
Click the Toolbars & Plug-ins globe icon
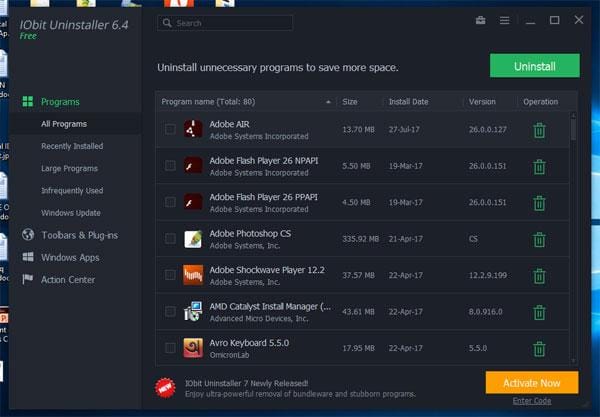pyautogui.click(x=28, y=235)
